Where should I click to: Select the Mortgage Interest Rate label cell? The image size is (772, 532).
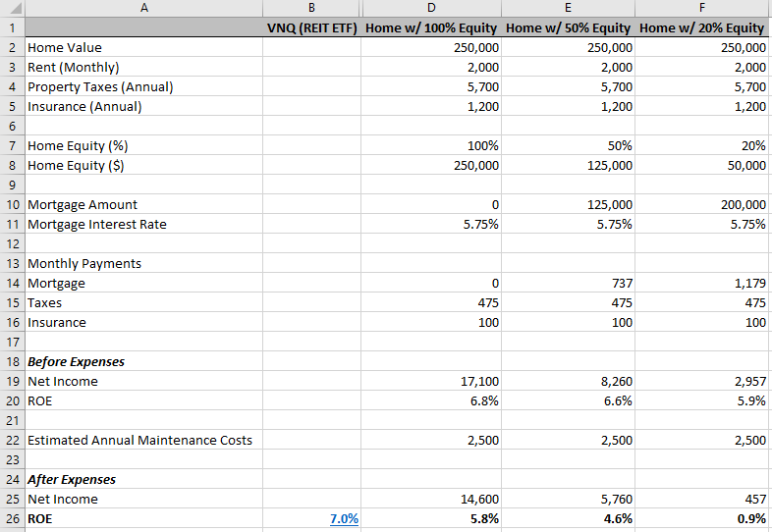tap(143, 224)
